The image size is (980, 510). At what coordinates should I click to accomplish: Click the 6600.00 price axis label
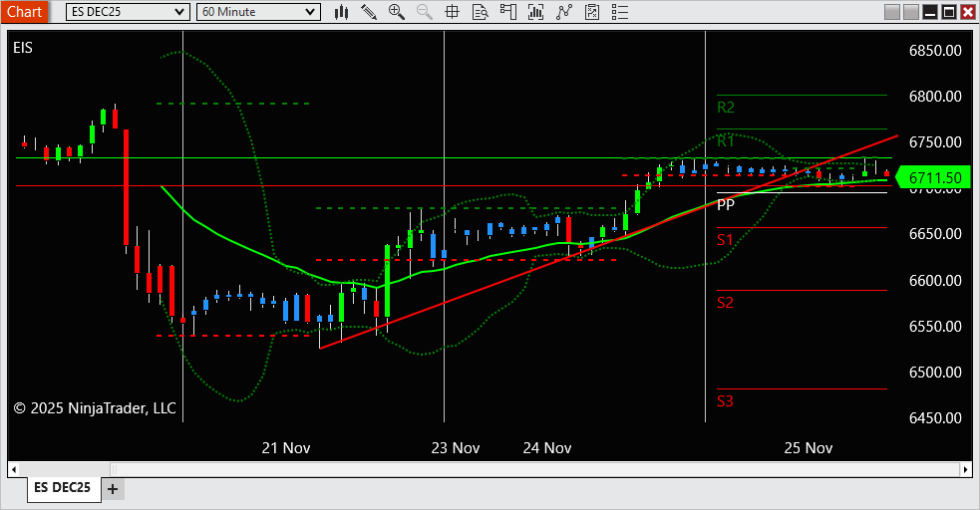coord(935,280)
